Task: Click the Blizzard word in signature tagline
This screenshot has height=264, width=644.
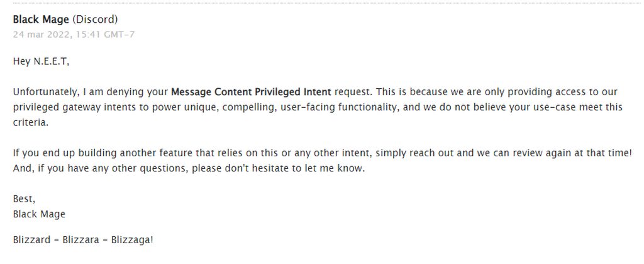Action: click(x=33, y=241)
